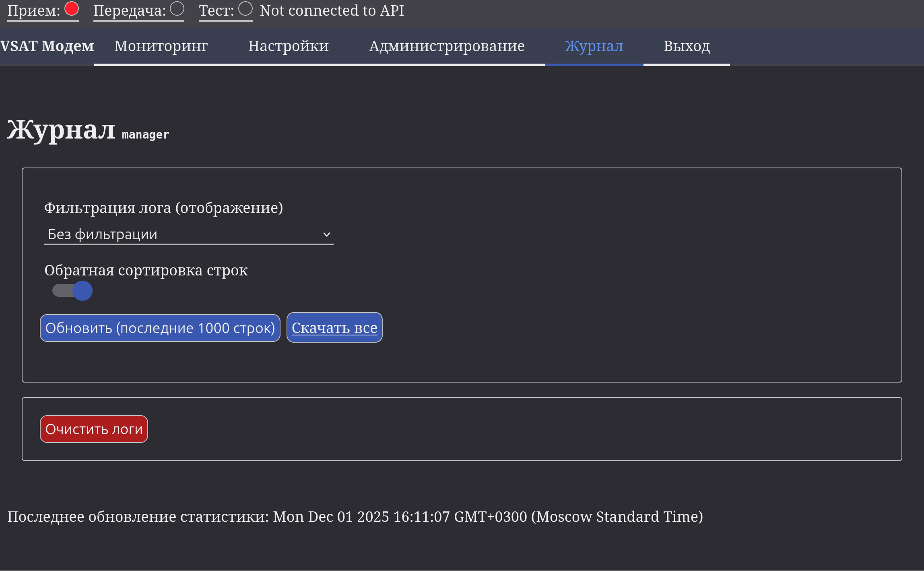This screenshot has height=571, width=924.
Task: Click the Прием label text
Action: [34, 11]
